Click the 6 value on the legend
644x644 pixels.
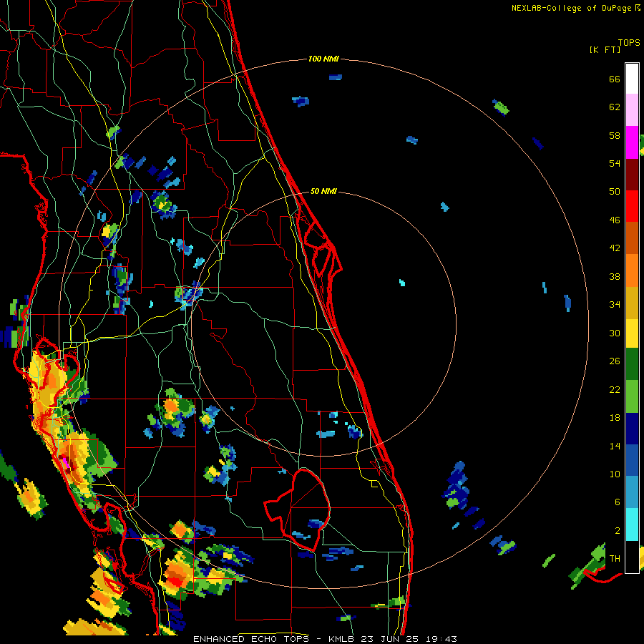(x=618, y=502)
